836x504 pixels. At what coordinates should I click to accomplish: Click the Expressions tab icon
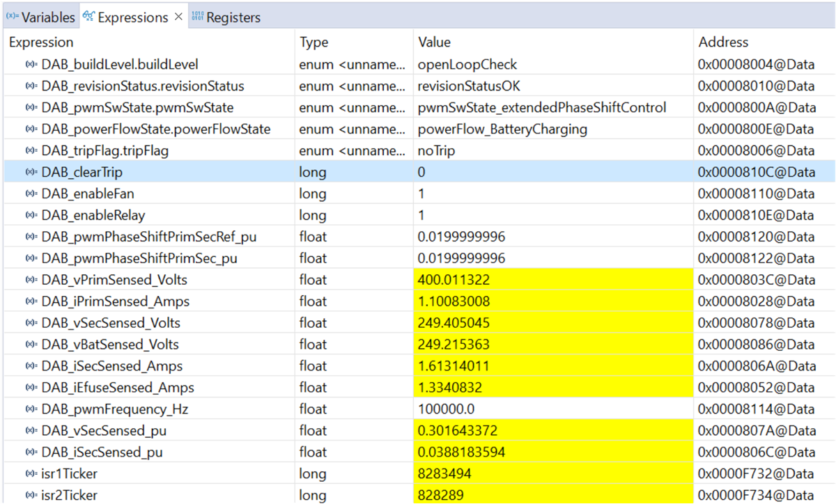tap(88, 17)
